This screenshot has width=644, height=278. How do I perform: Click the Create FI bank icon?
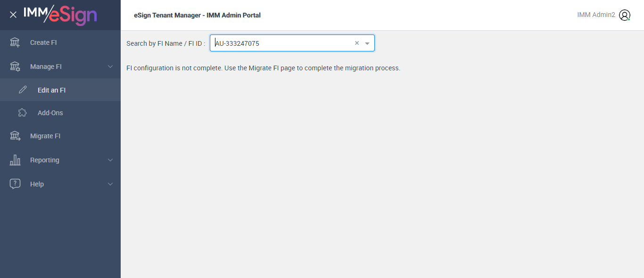(15, 42)
